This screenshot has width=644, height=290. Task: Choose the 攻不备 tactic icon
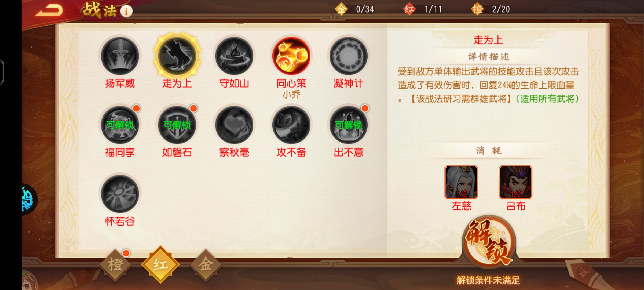tap(291, 125)
